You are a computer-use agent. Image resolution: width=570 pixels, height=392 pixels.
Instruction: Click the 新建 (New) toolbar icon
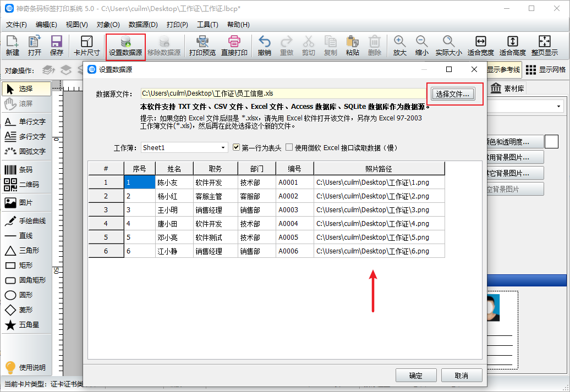[x=12, y=46]
